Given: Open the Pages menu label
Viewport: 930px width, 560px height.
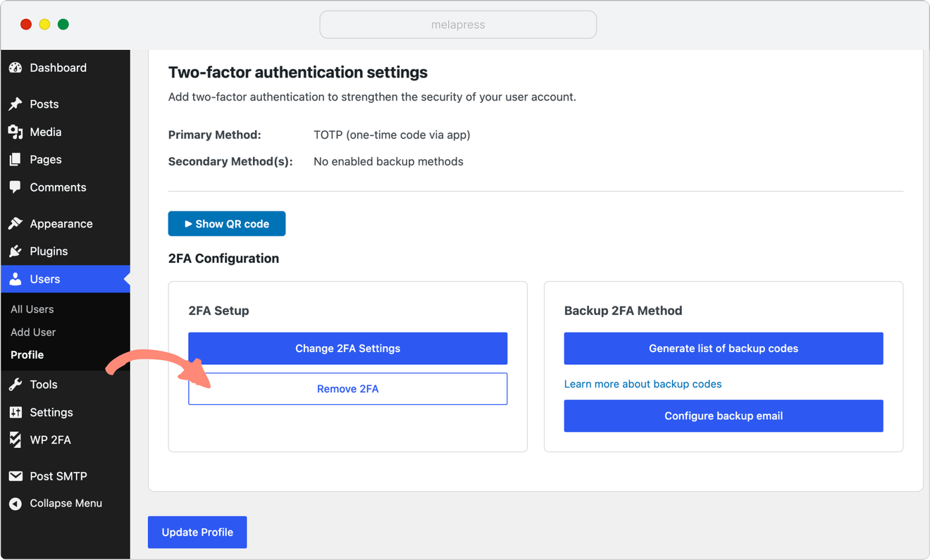Looking at the screenshot, I should tap(46, 159).
